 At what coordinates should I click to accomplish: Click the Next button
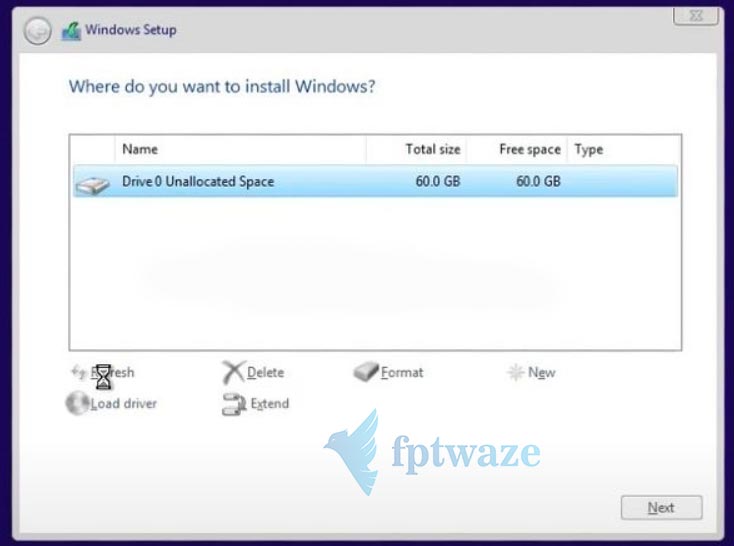[x=661, y=508]
